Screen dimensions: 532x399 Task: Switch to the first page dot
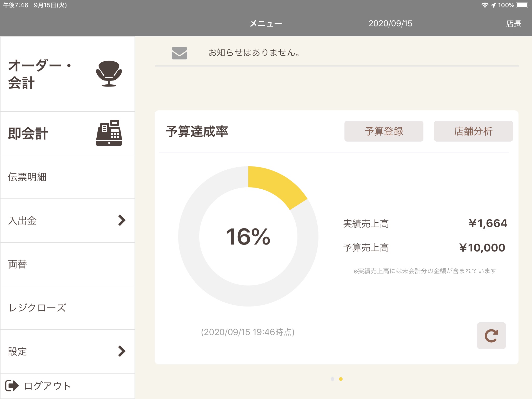point(332,379)
